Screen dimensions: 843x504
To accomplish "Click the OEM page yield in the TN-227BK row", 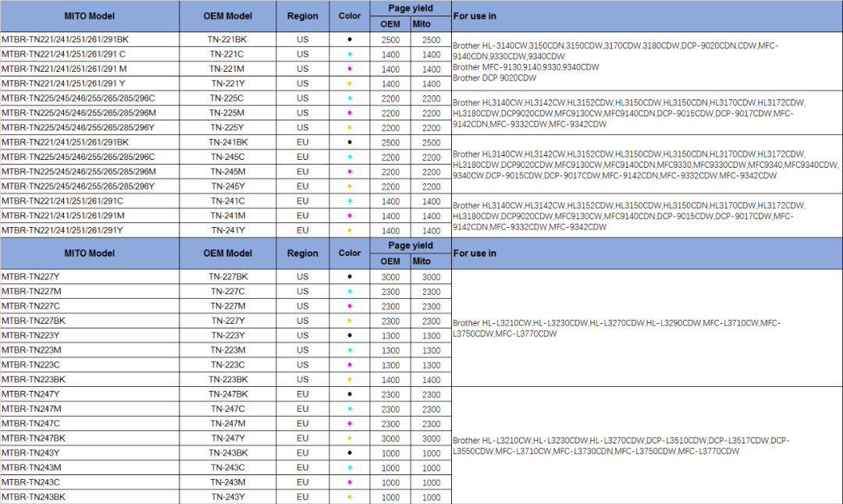I will (x=390, y=277).
